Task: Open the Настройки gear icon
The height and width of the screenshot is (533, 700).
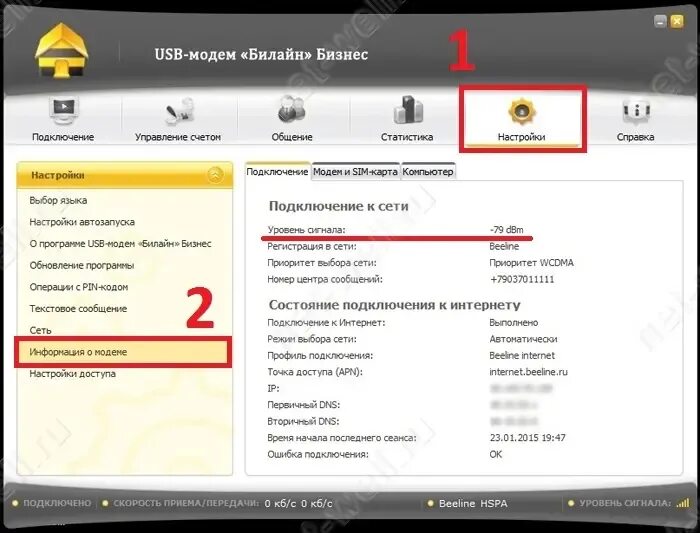Action: pyautogui.click(x=521, y=112)
